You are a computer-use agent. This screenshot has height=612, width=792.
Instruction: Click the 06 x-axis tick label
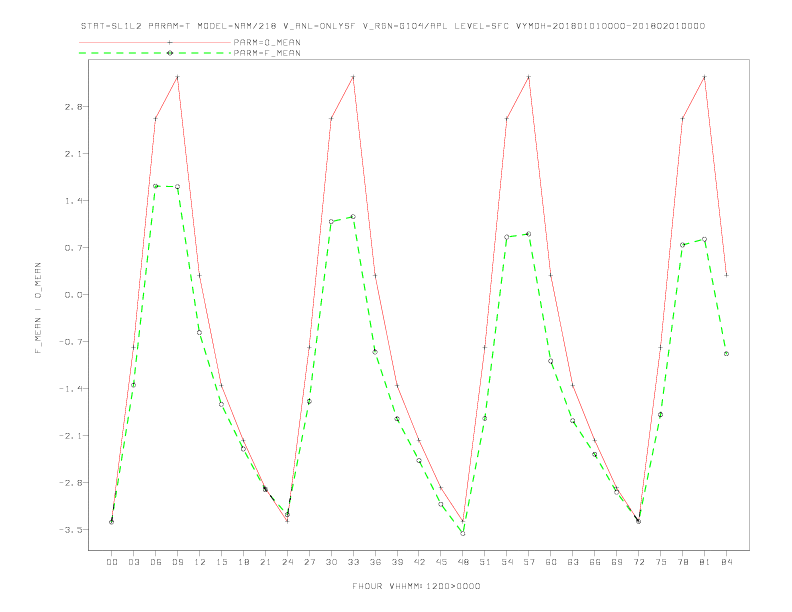tap(156, 562)
